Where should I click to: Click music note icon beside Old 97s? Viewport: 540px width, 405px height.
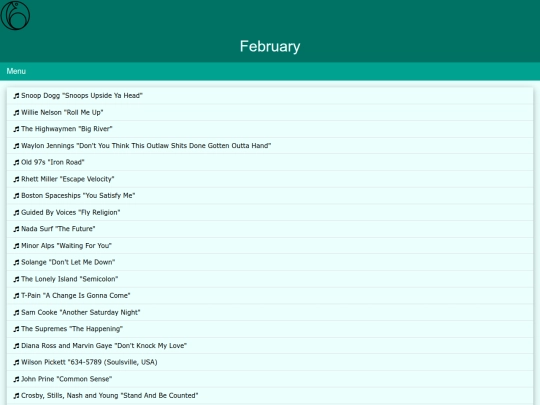(16, 163)
